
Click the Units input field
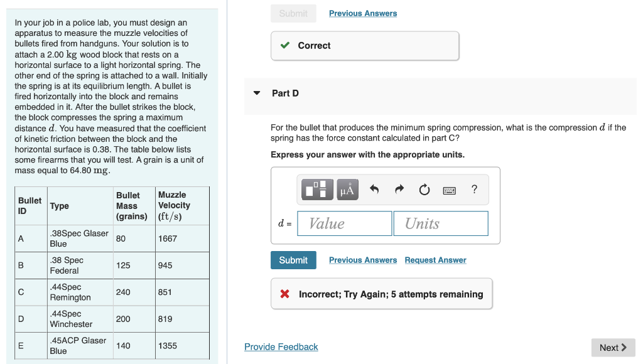[441, 223]
